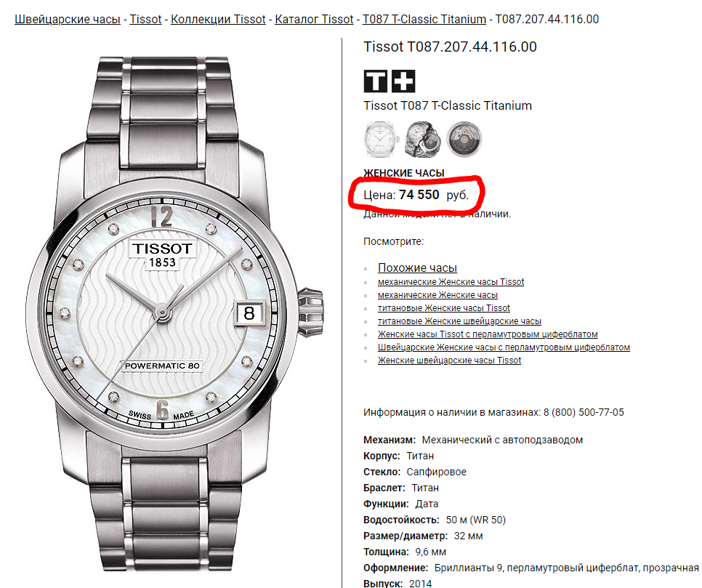Screen dimensions: 702x588
Task: Navigate to Коллекции Tissot breadcrumb
Action: point(218,19)
